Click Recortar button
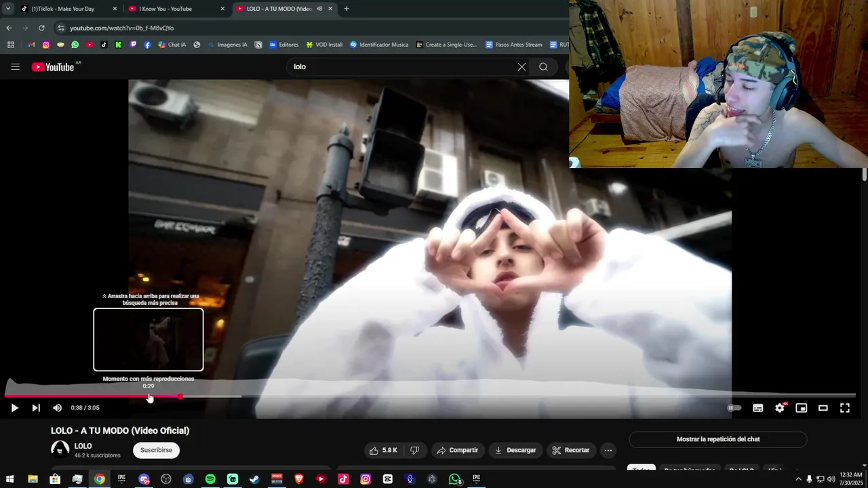 point(571,450)
